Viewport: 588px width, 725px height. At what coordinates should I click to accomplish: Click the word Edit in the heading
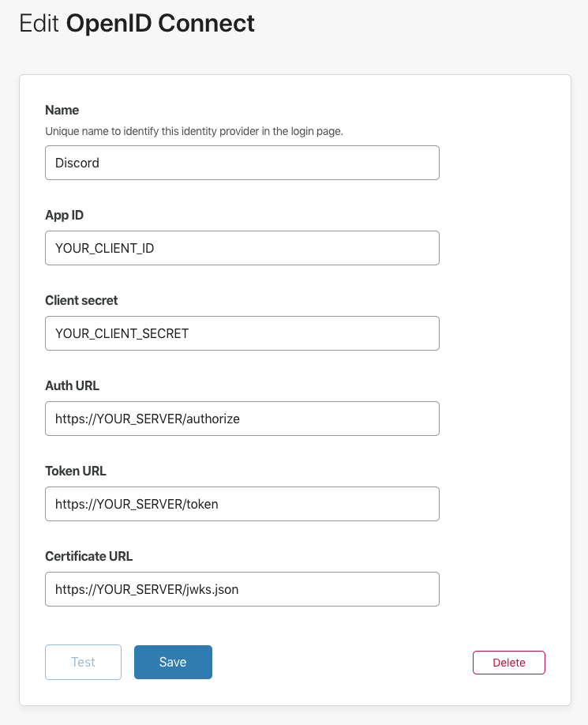(39, 23)
